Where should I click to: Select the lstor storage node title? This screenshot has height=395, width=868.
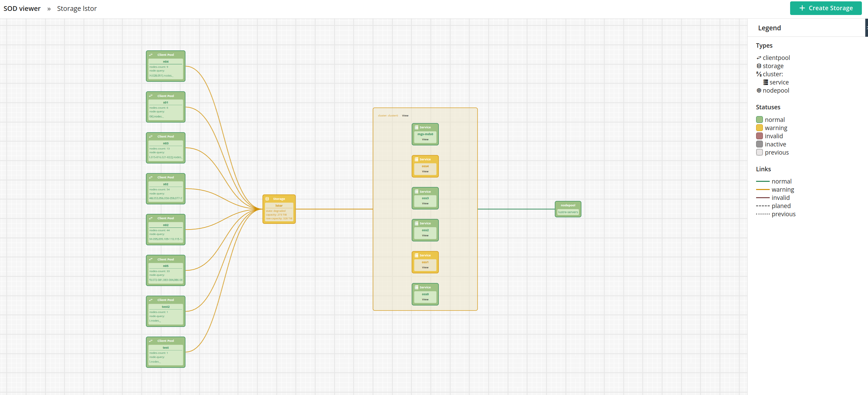tap(279, 206)
